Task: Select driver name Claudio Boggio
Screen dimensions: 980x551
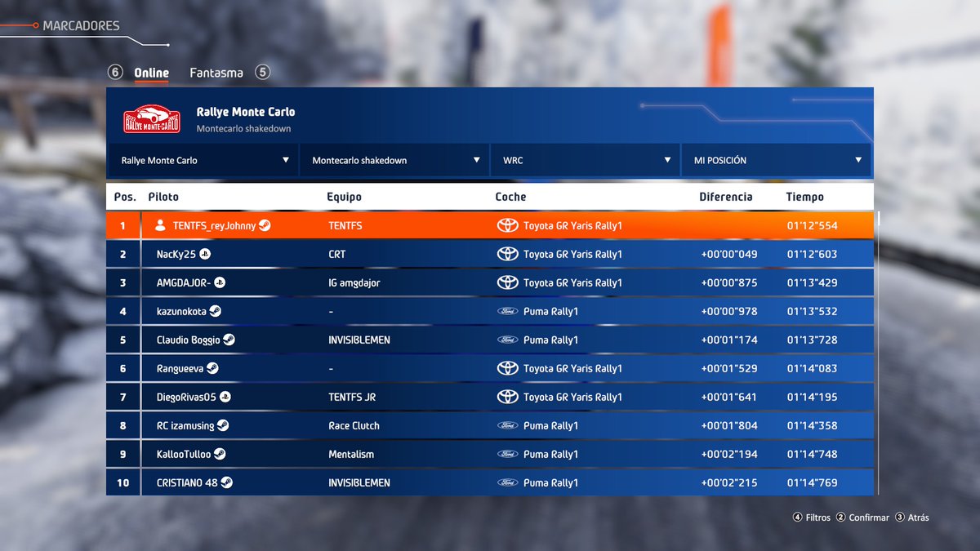Action: [188, 340]
